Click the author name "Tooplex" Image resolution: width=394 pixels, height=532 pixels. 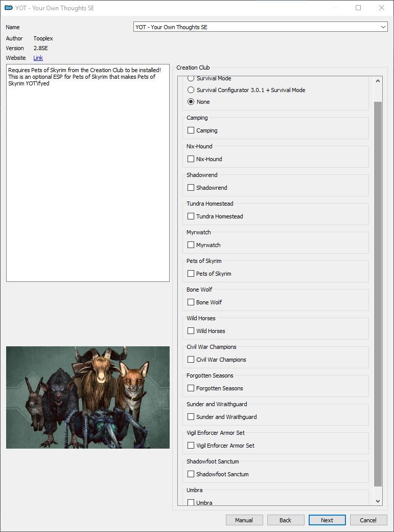coord(43,38)
